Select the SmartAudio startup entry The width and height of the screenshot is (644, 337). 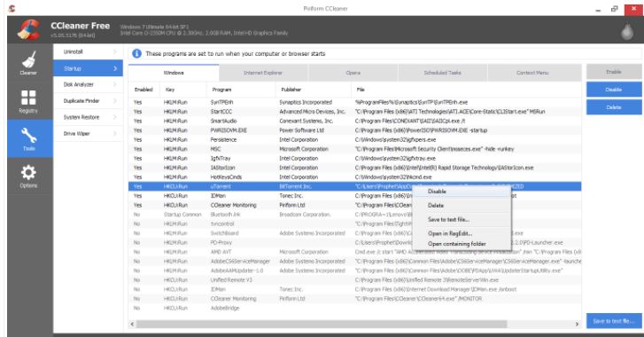point(355,121)
